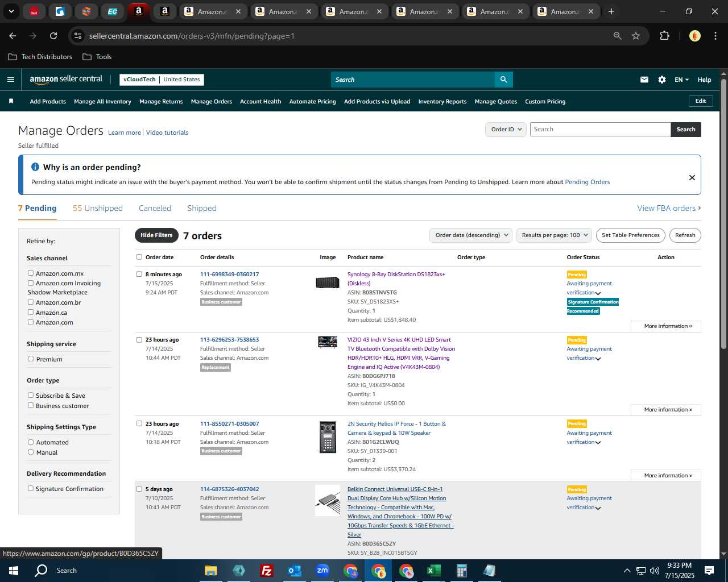Click the blue info icon in the banner
The image size is (728, 582).
pyautogui.click(x=35, y=167)
